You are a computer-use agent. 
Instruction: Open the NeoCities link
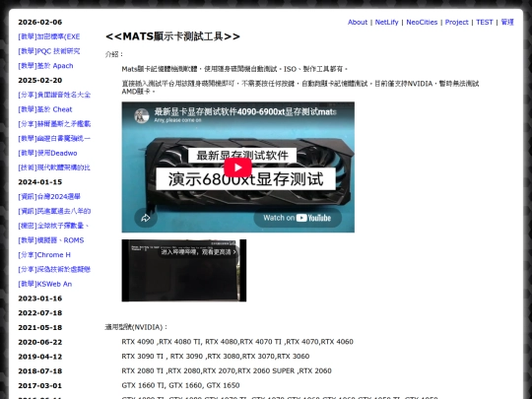[422, 22]
